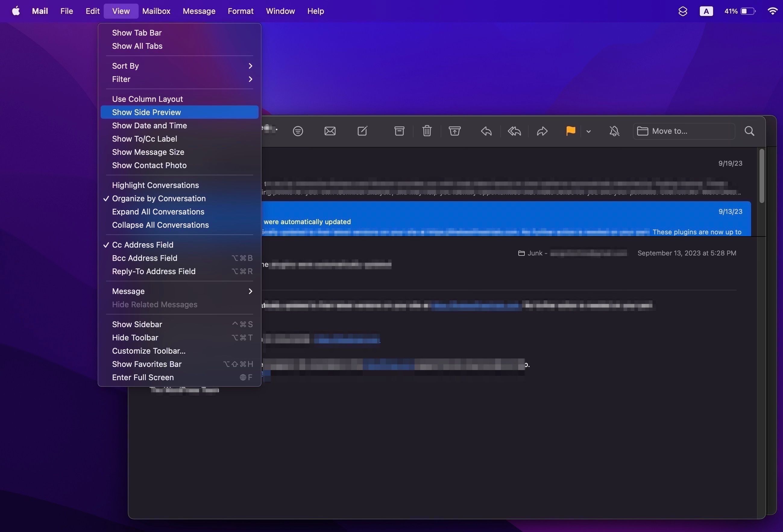Disable Cc Address Field

coord(143,245)
